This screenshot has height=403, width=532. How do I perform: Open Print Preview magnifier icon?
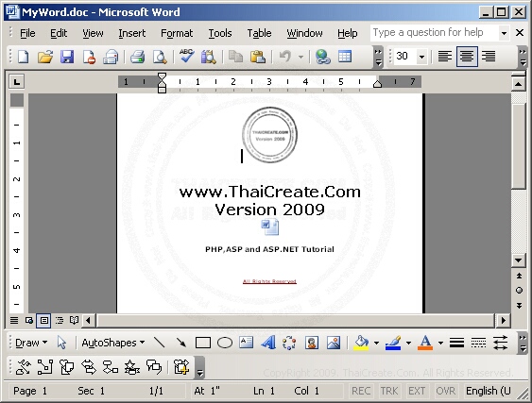[x=159, y=57]
